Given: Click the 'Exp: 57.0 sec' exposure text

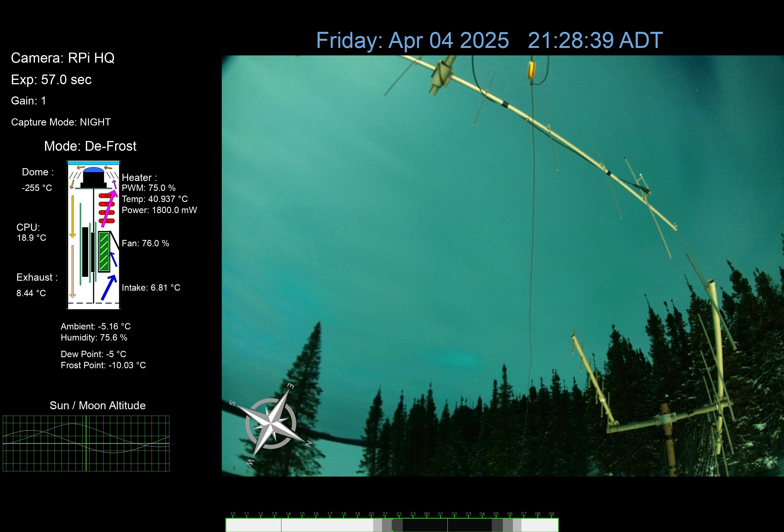Looking at the screenshot, I should point(51,80).
